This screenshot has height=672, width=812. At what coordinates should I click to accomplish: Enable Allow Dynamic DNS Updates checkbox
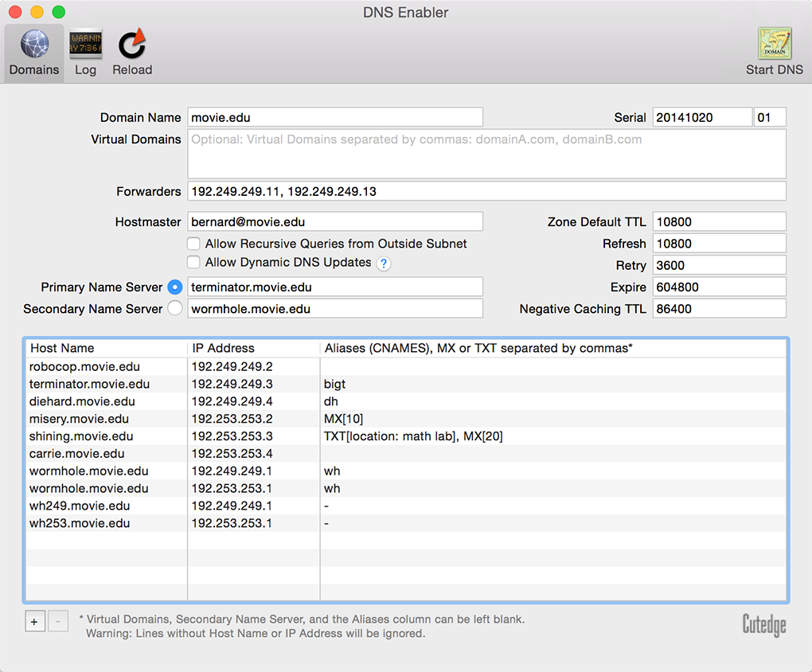193,262
